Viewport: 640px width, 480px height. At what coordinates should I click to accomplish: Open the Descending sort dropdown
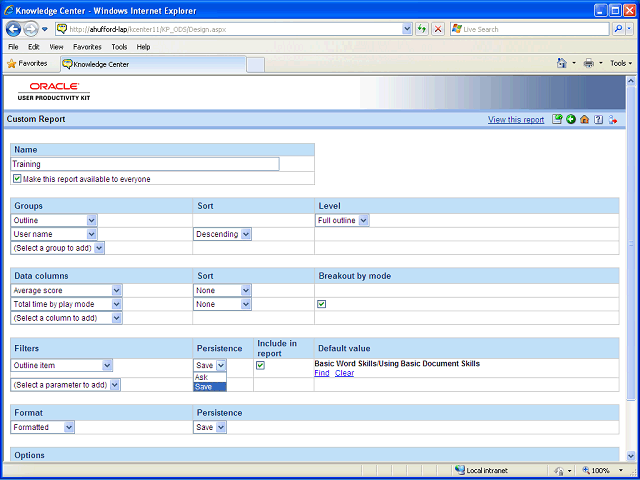pyautogui.click(x=222, y=234)
